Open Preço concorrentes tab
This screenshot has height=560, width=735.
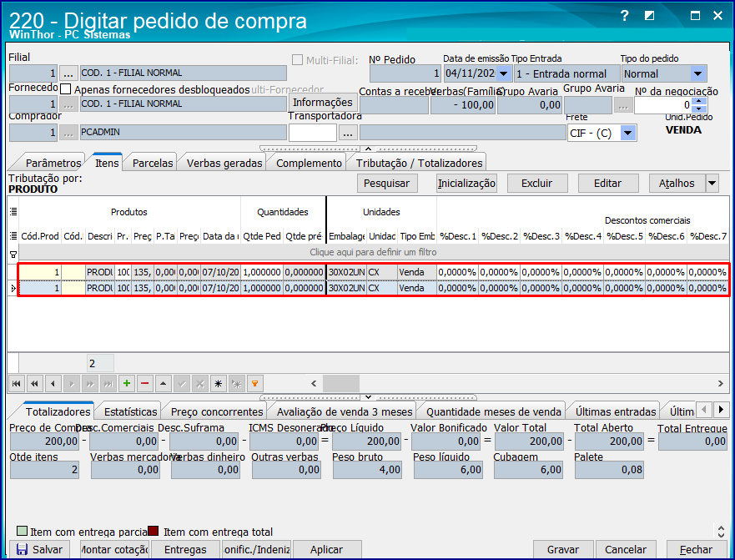[x=217, y=411]
